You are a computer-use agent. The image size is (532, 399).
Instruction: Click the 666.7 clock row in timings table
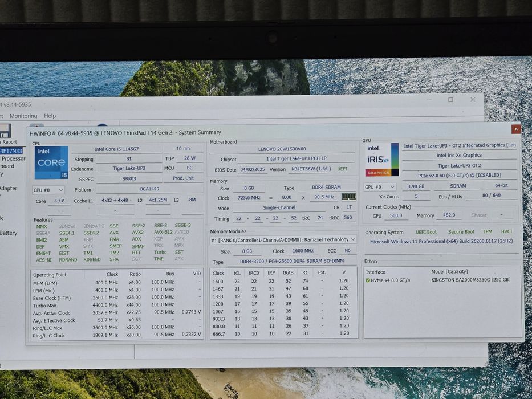pos(283,334)
